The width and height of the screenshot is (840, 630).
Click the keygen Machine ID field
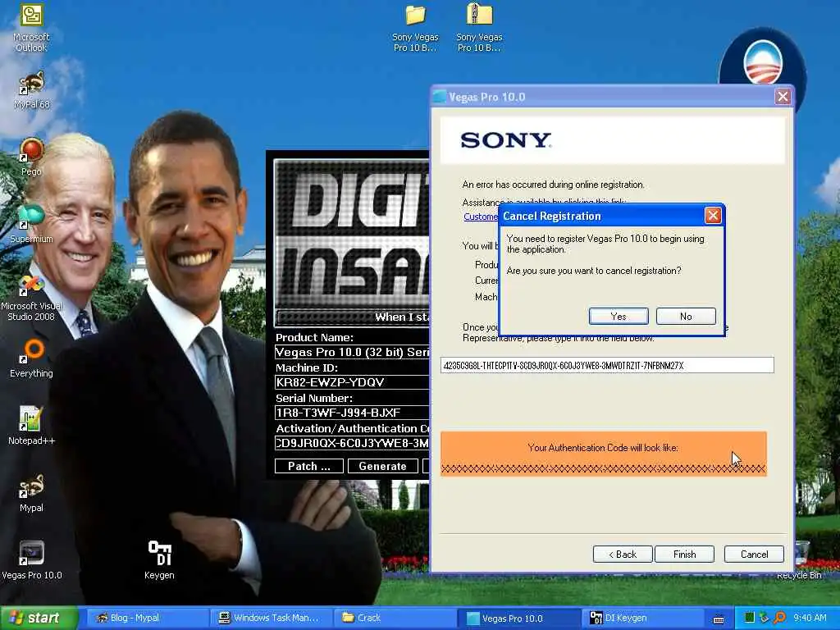coord(352,382)
